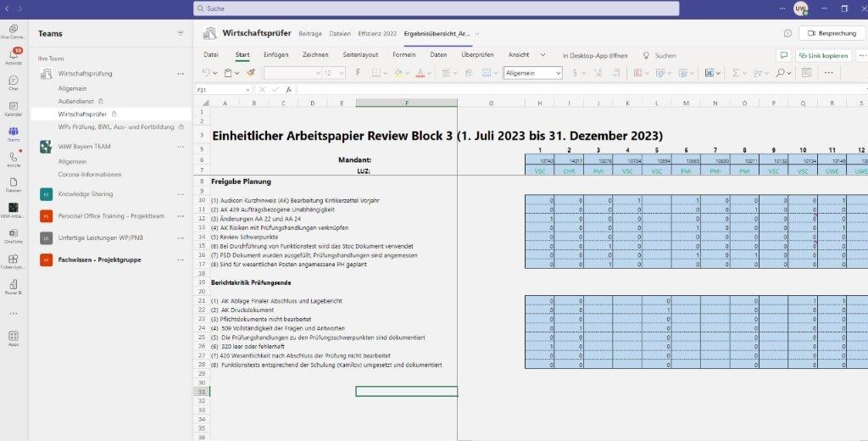This screenshot has height=441, width=868.
Task: Click the Suche search bar at top
Action: (437, 8)
